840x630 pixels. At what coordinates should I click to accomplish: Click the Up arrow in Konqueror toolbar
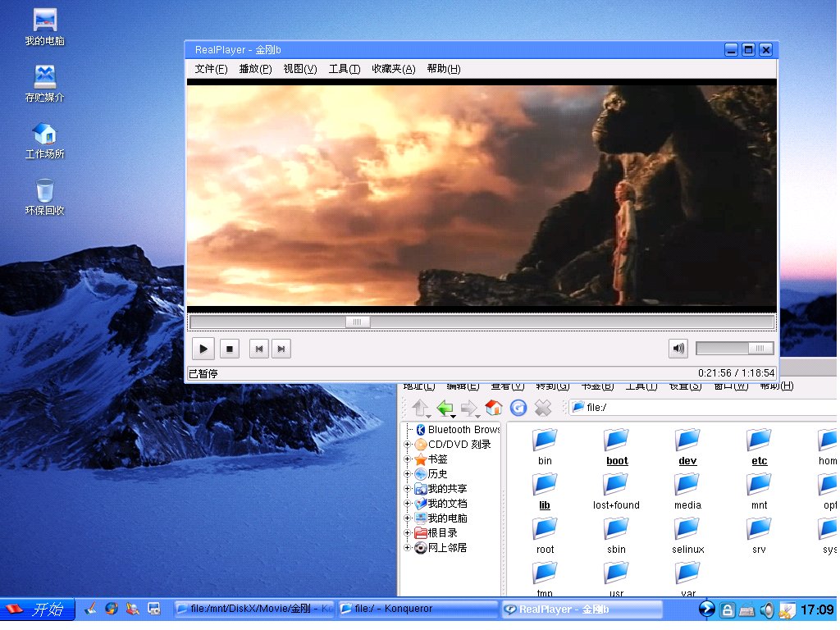click(421, 409)
